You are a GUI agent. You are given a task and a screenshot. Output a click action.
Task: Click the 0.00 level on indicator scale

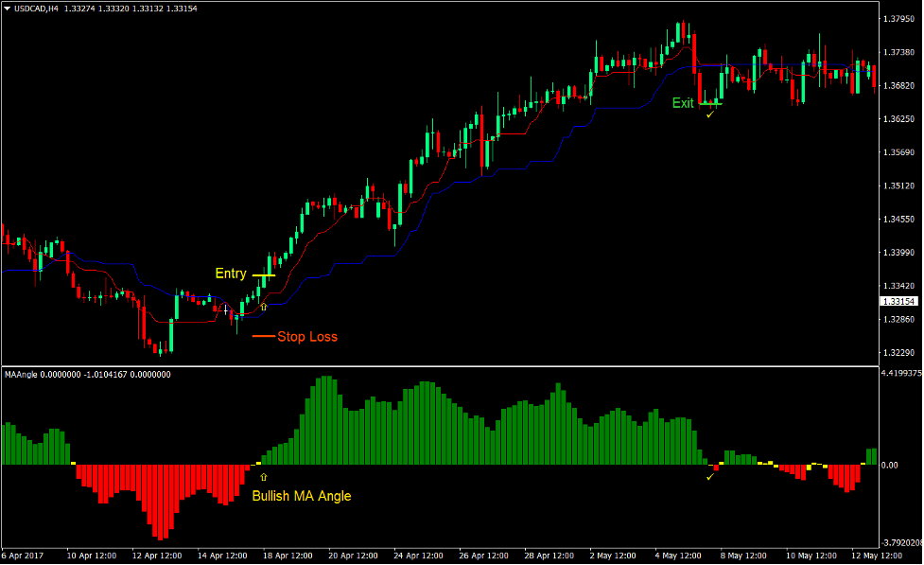tap(890, 465)
